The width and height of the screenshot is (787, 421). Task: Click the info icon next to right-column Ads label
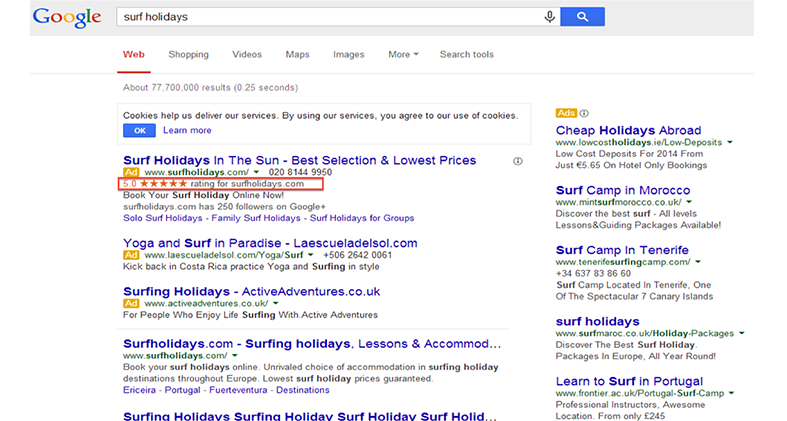click(x=585, y=113)
